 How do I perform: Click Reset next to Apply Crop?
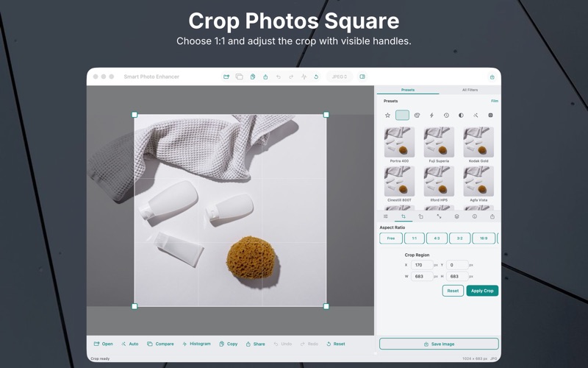coord(453,291)
